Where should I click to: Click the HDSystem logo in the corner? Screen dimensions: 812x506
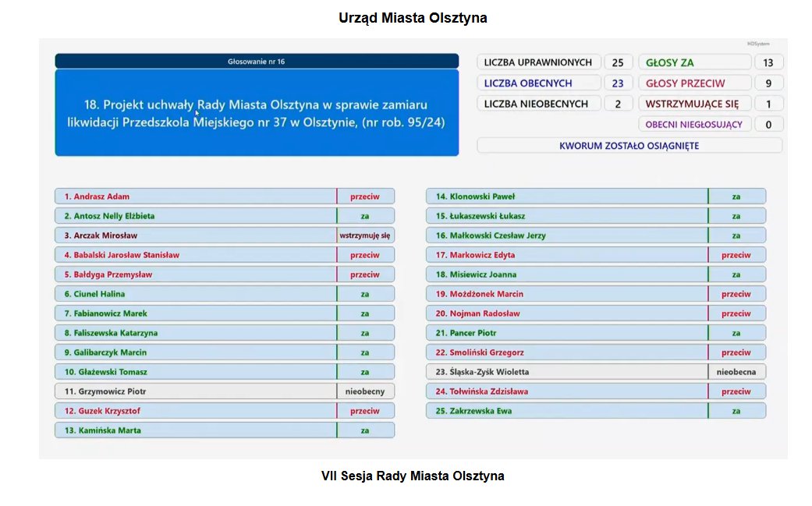click(758, 44)
